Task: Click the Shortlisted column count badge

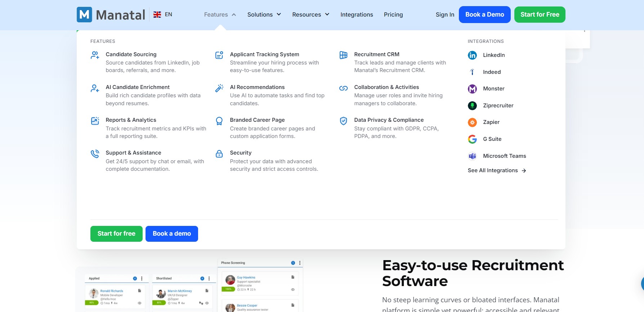Action: (202, 278)
